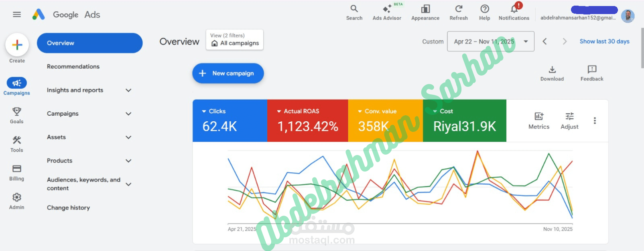Click the Create plus button
This screenshot has width=644, height=251.
[17, 45]
